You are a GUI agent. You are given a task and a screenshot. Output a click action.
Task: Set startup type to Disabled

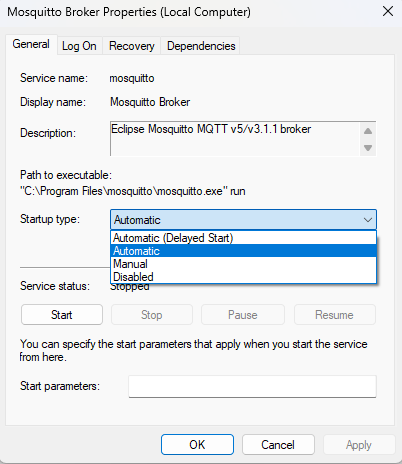[x=243, y=277]
